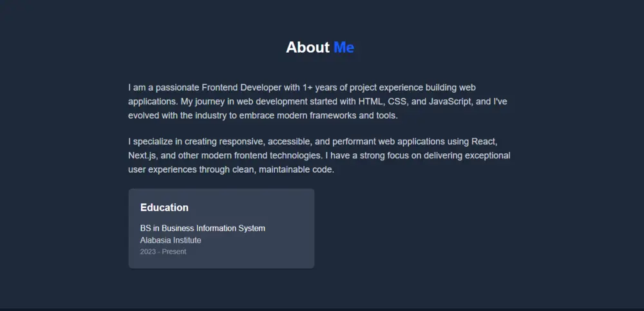This screenshot has width=644, height=311.
Task: Select the word "About" in the heading
Action: [308, 47]
